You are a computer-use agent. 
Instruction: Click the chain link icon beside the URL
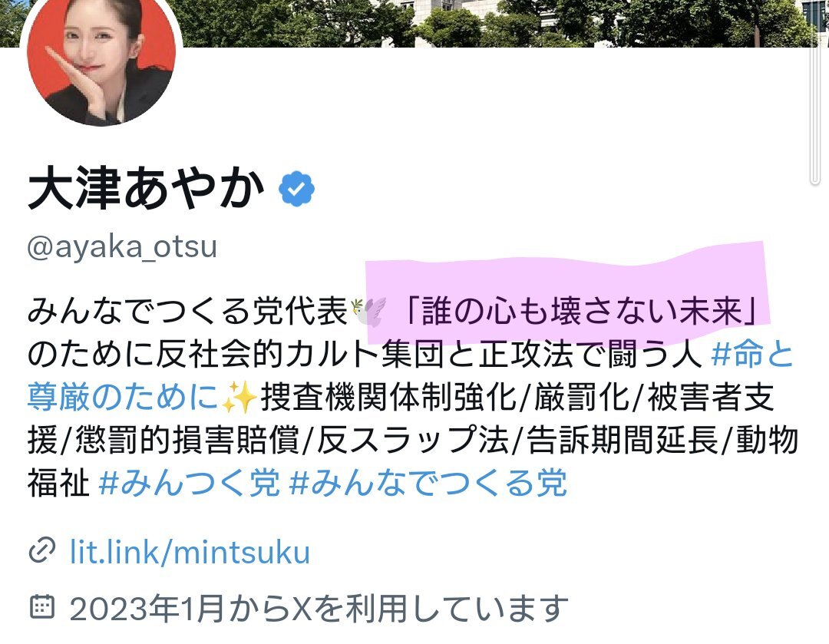coord(41,551)
